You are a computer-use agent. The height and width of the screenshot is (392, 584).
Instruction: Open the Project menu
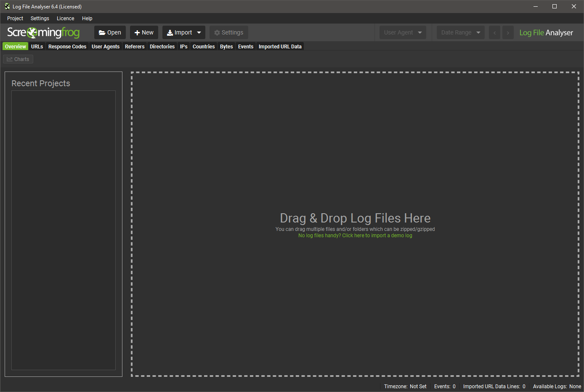pos(15,19)
